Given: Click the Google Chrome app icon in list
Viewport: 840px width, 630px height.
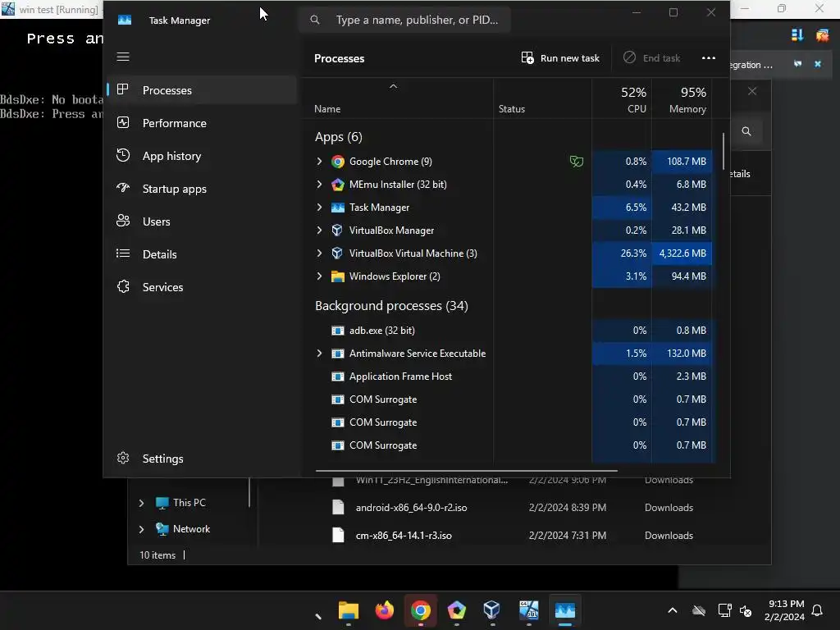Looking at the screenshot, I should [x=337, y=162].
